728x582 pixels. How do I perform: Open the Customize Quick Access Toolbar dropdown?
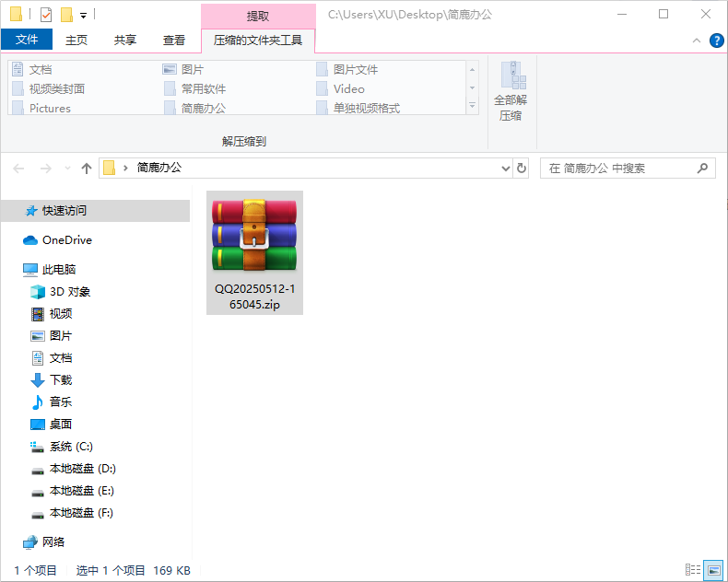tap(84, 16)
